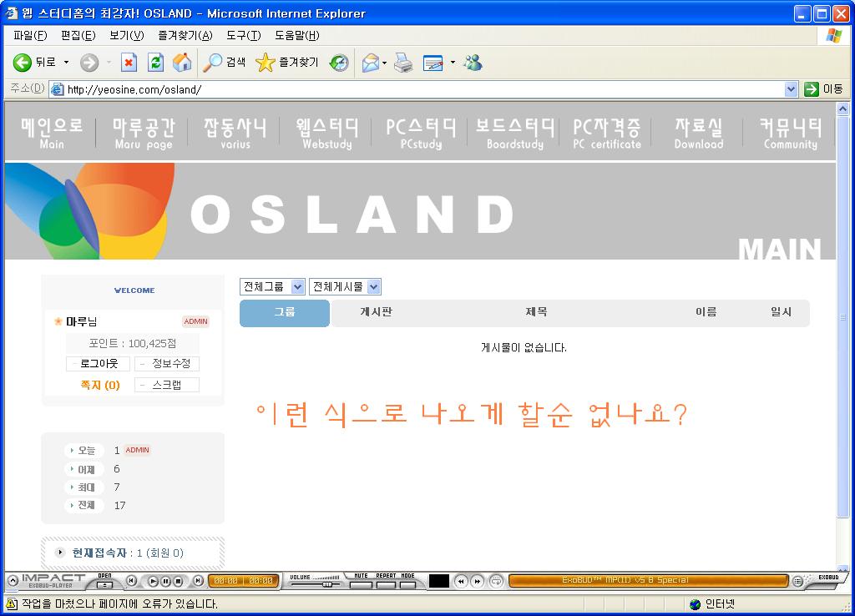Click the IE Stop button

tap(129, 63)
